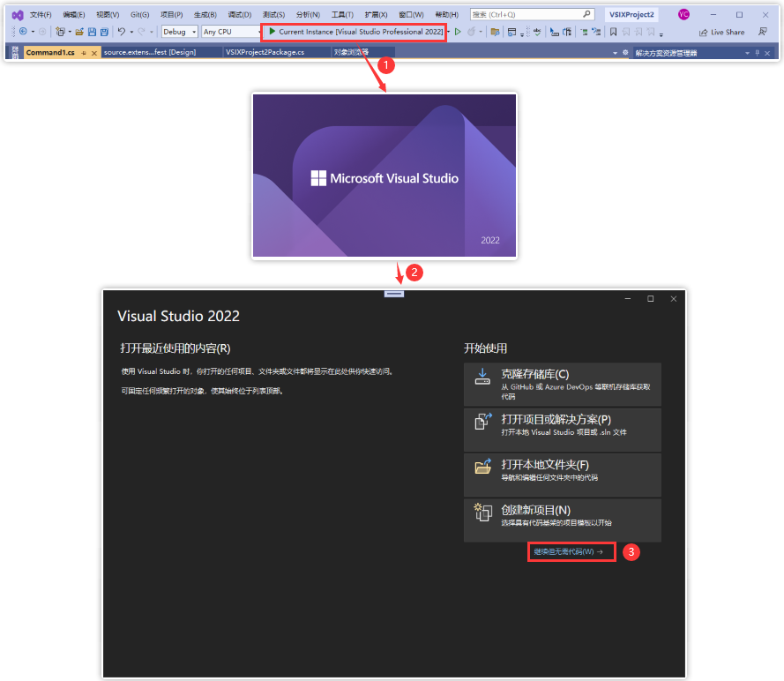Viewport: 784px width, 681px height.
Task: Click the toolbar icon before the decrease indent icon
Action: [x=567, y=32]
